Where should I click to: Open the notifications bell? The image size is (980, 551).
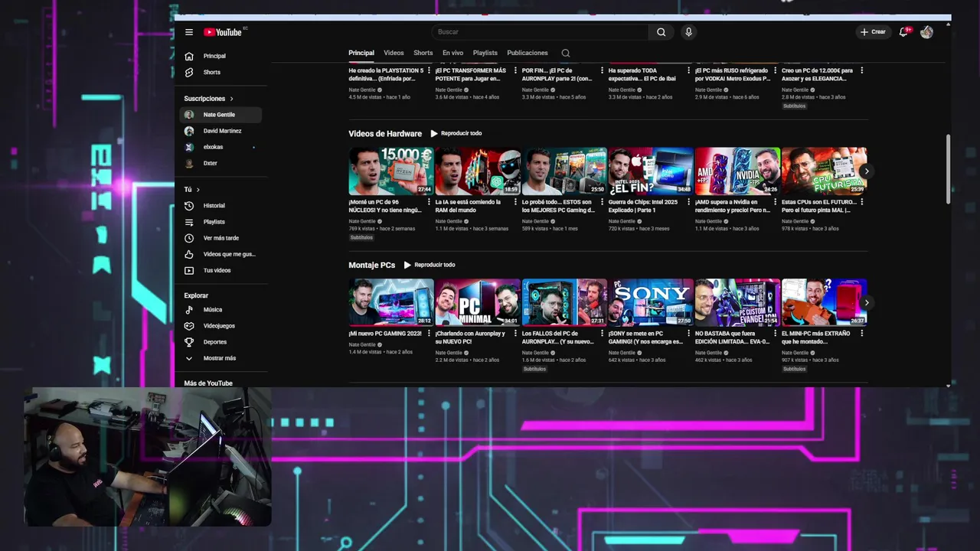tap(904, 32)
